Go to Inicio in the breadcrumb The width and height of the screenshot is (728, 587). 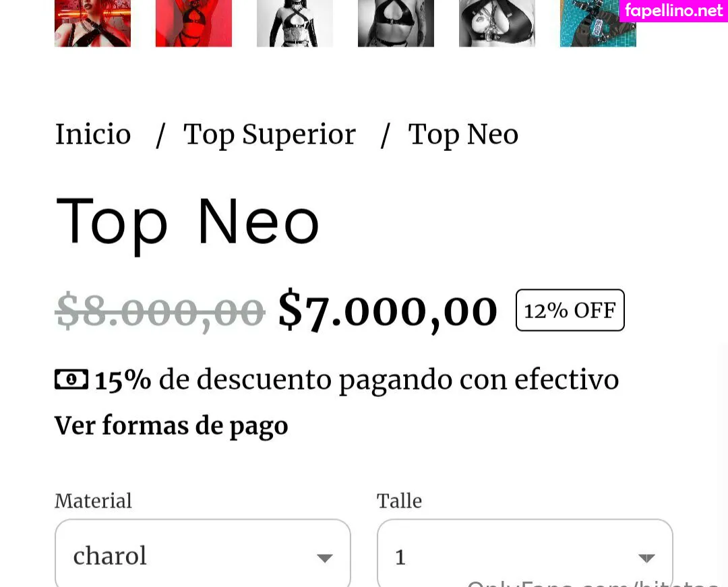click(x=93, y=135)
